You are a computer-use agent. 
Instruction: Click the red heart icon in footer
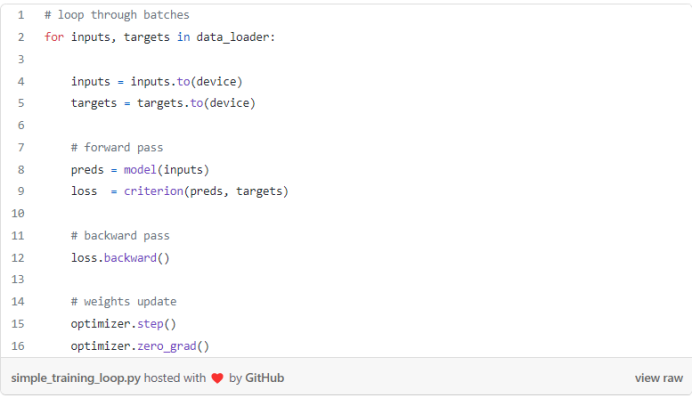click(217, 379)
